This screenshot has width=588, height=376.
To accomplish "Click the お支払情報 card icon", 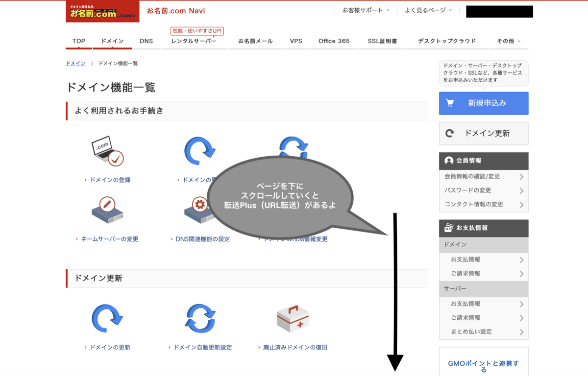I will pos(449,228).
